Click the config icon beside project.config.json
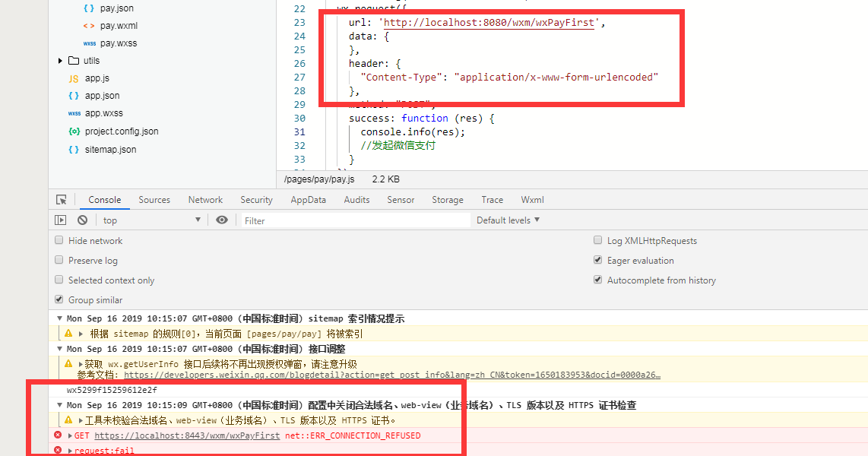 74,131
